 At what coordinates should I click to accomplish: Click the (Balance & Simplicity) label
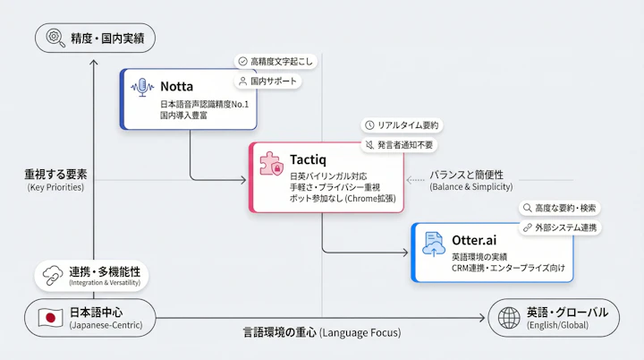471,187
